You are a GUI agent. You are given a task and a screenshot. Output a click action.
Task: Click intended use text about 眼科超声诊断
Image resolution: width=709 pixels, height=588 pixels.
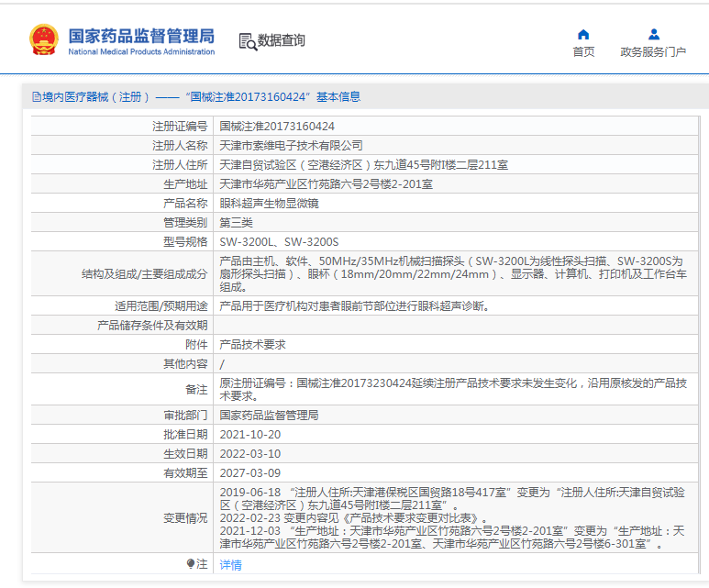(x=354, y=305)
